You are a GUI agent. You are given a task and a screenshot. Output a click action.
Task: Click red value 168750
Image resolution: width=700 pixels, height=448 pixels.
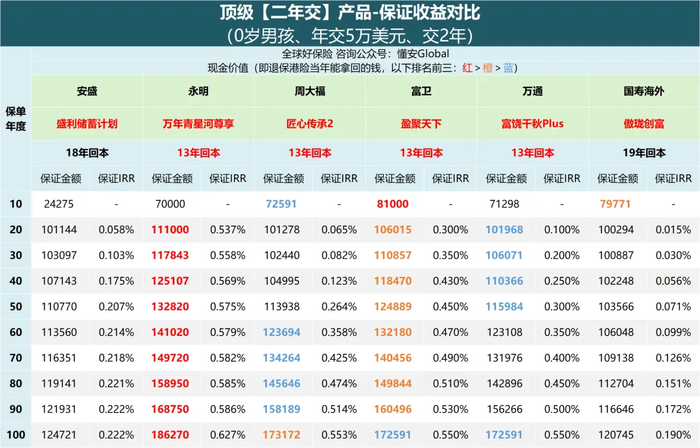tap(170, 409)
